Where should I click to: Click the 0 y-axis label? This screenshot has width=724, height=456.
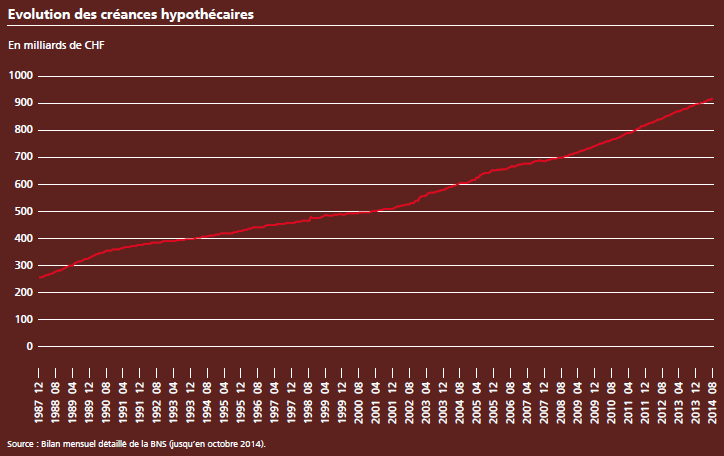click(30, 346)
